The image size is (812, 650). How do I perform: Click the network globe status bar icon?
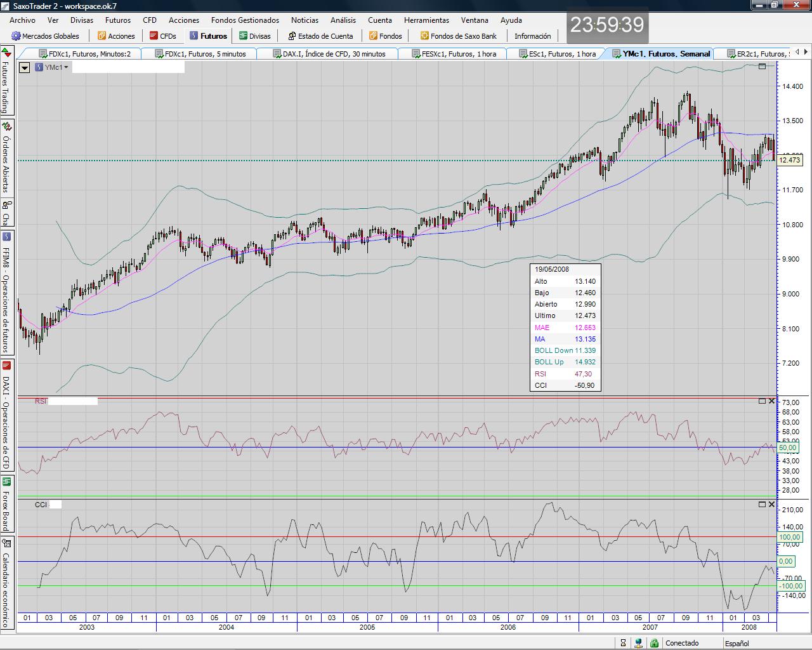tap(638, 643)
